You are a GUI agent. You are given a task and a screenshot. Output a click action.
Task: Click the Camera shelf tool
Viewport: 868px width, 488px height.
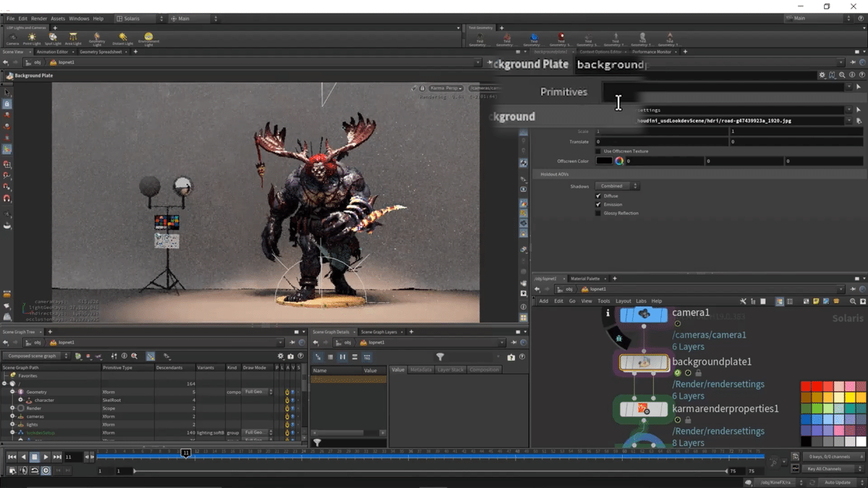(12, 37)
